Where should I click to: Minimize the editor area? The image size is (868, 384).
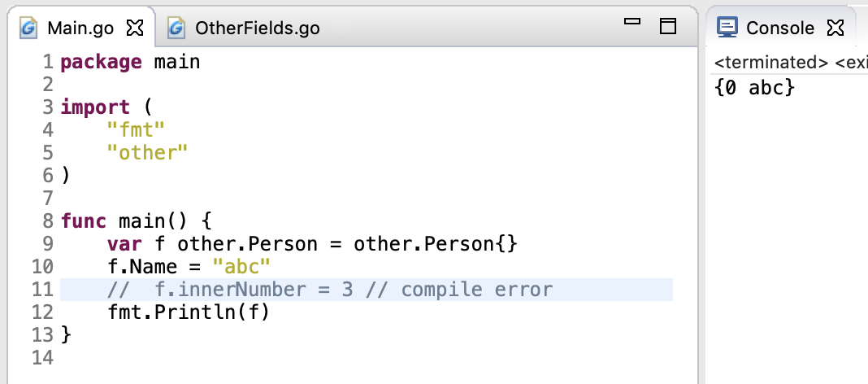click(x=633, y=24)
